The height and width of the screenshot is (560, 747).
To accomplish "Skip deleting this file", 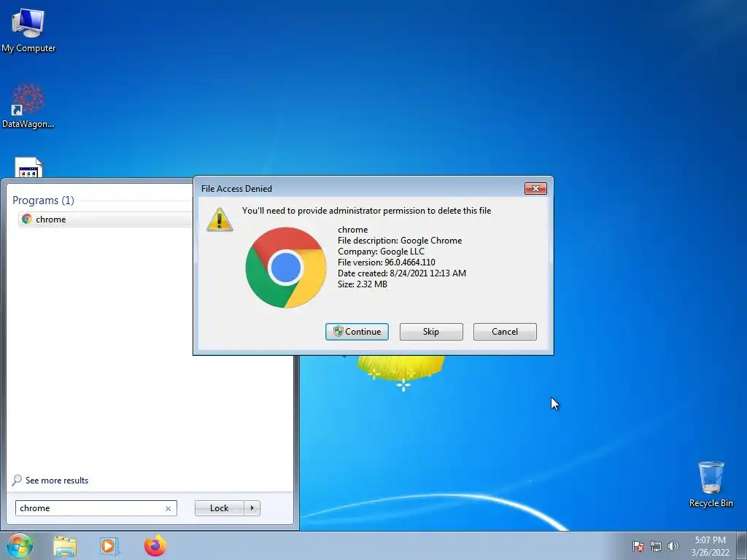I will tap(431, 332).
